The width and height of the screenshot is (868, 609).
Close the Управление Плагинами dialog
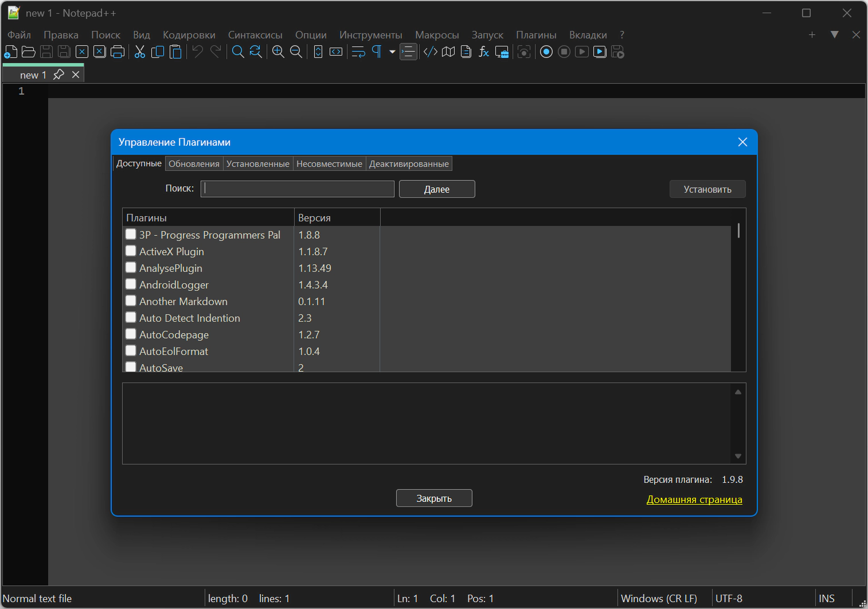click(x=742, y=142)
